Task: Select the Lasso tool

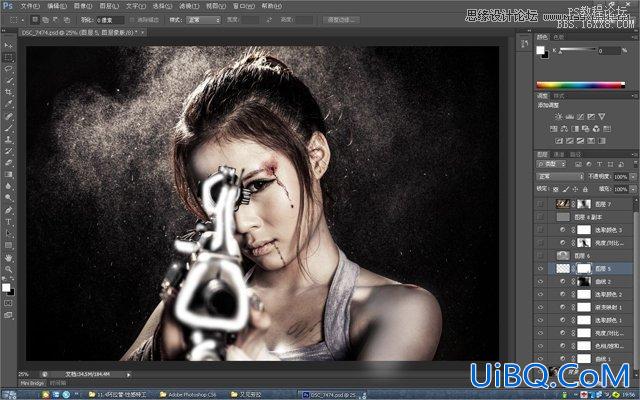Action: click(x=8, y=69)
